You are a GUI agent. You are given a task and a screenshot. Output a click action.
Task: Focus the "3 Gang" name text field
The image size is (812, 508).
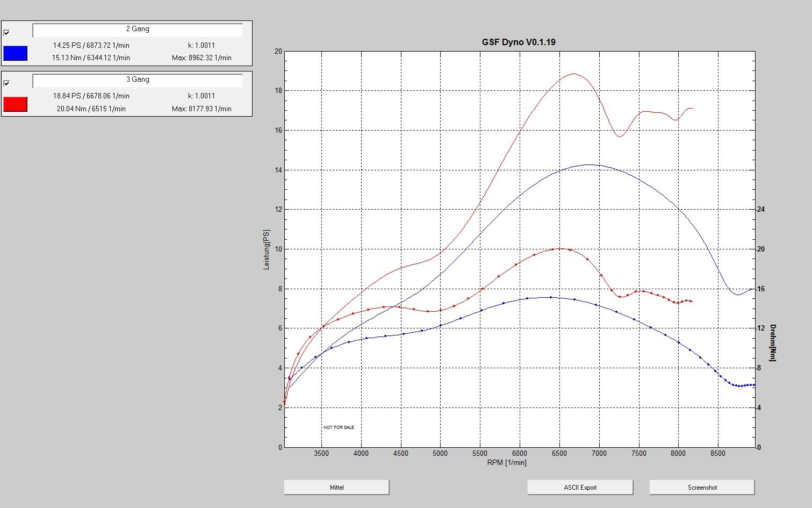tap(138, 81)
